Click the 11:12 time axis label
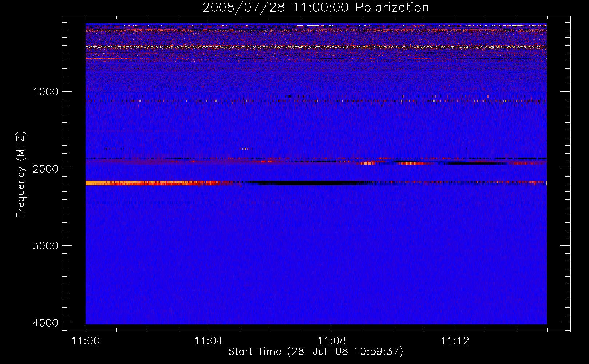Screen dimensions: 589x364 click(455, 341)
